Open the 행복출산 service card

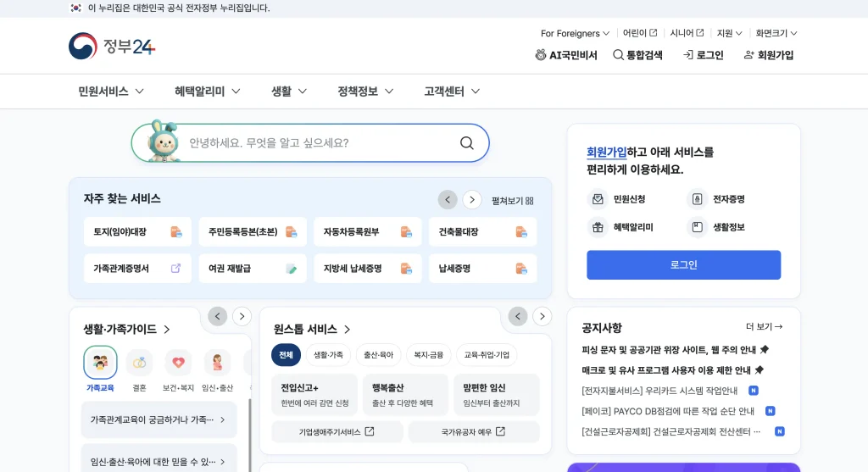(x=405, y=395)
